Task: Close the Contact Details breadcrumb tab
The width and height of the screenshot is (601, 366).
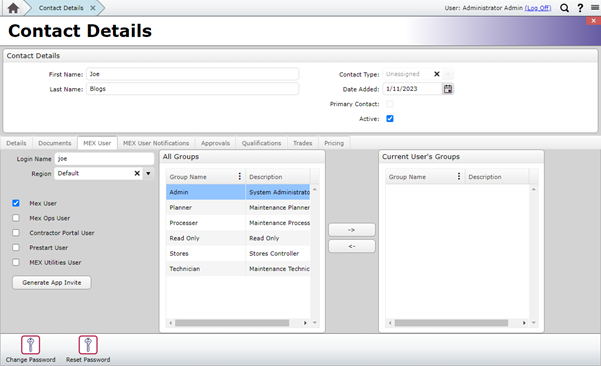Action: click(93, 8)
